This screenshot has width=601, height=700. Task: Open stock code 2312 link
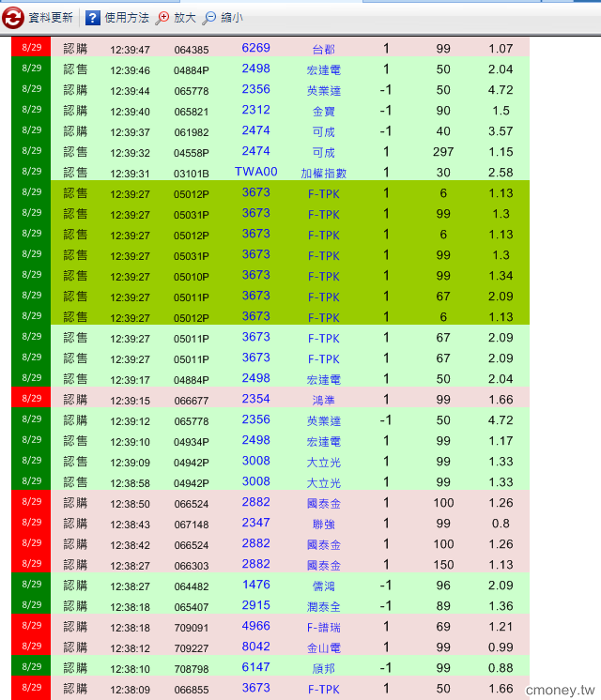tap(256, 110)
